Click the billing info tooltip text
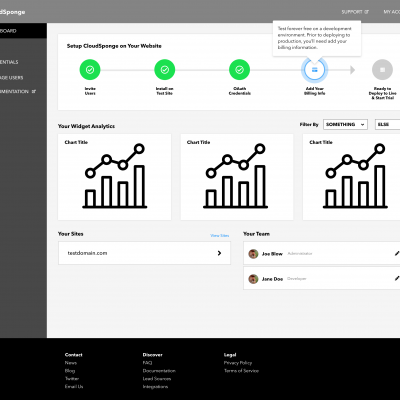The height and width of the screenshot is (400, 400). point(314,38)
